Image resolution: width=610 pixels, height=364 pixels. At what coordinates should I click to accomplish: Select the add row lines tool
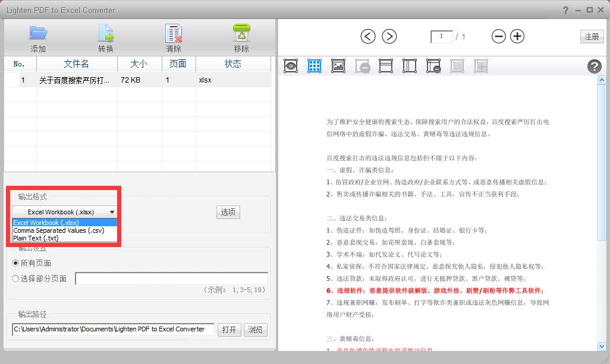point(385,66)
